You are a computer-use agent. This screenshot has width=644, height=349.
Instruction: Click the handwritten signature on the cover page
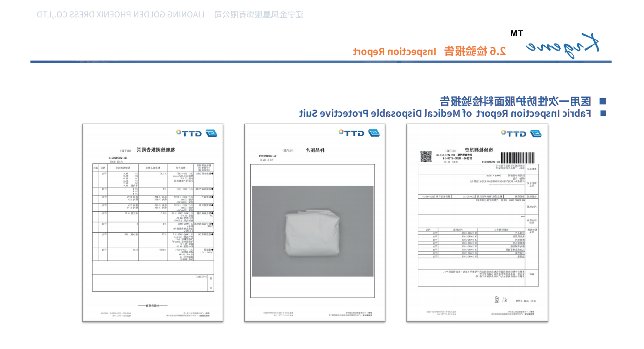tap(501, 300)
